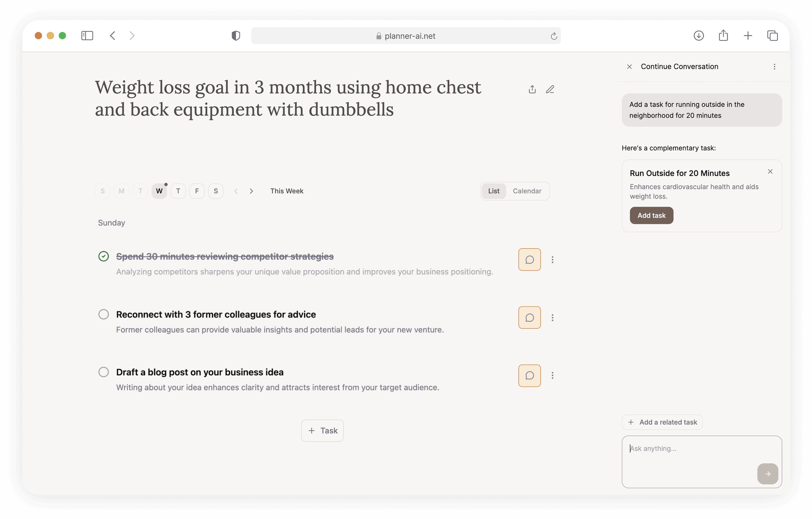The width and height of the screenshot is (812, 519).
Task: Select Saturday in the week day picker
Action: [x=216, y=191]
